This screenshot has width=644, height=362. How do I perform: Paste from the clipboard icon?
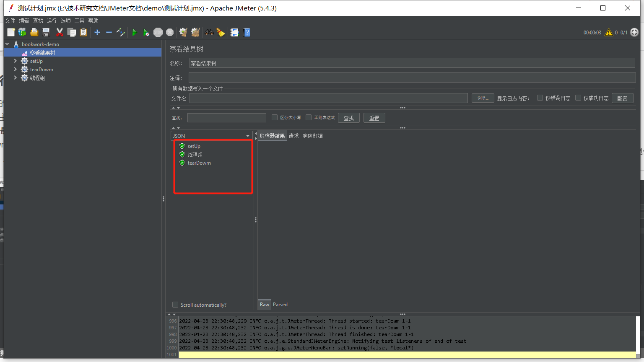(x=83, y=32)
